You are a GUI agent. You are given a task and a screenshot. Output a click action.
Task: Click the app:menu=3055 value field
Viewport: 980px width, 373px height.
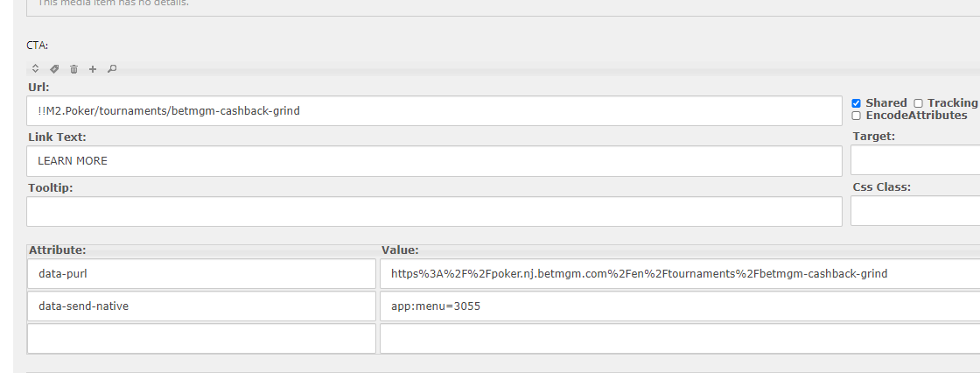680,306
